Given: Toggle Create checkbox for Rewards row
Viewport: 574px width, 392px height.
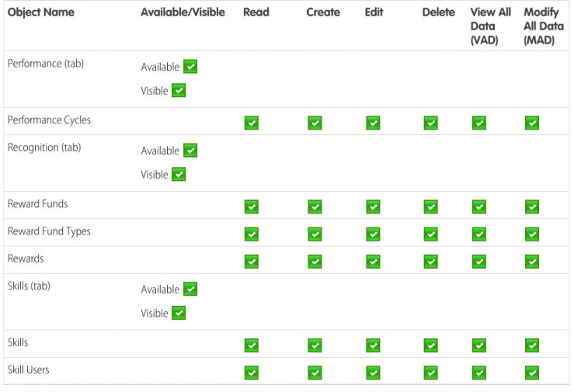Looking at the screenshot, I should pos(315,262).
